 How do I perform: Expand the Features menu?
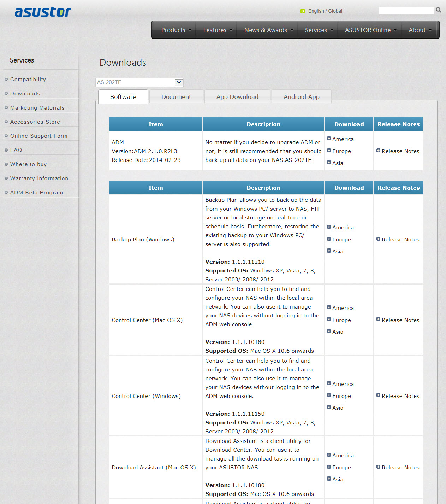point(218,30)
